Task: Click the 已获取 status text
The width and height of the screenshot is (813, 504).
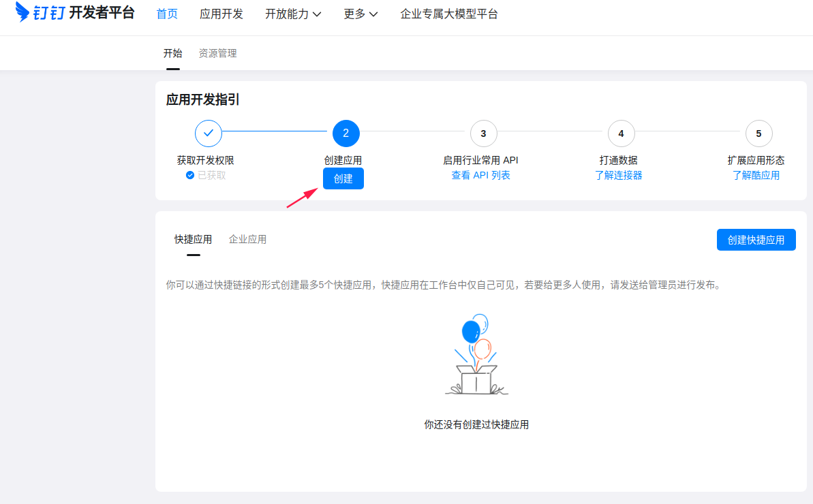Action: pyautogui.click(x=212, y=175)
